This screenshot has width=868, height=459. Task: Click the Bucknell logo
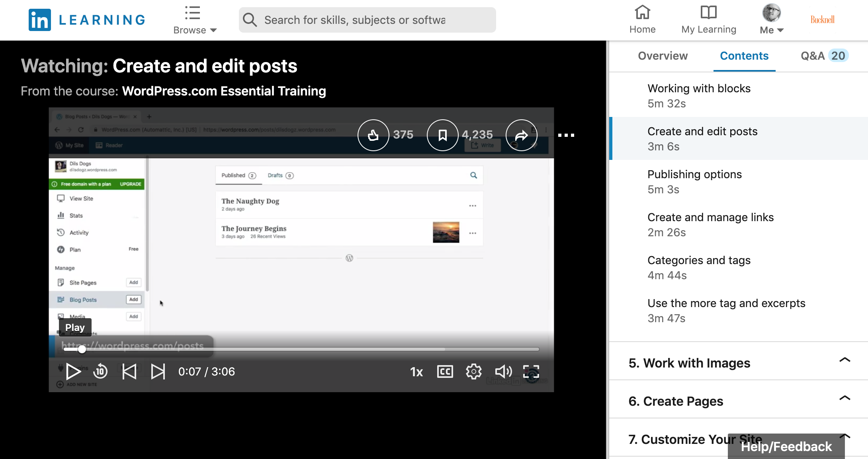(822, 19)
